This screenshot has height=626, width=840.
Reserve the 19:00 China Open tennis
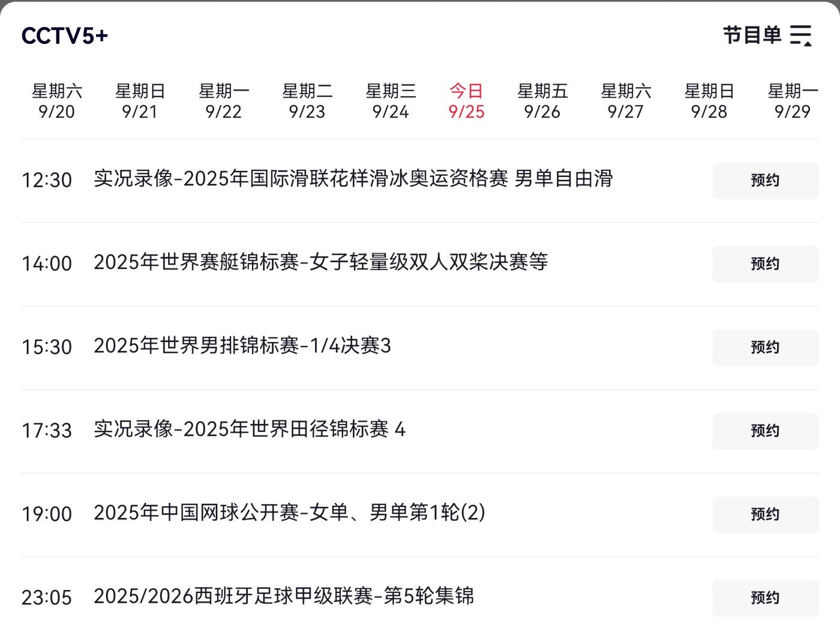click(x=765, y=514)
